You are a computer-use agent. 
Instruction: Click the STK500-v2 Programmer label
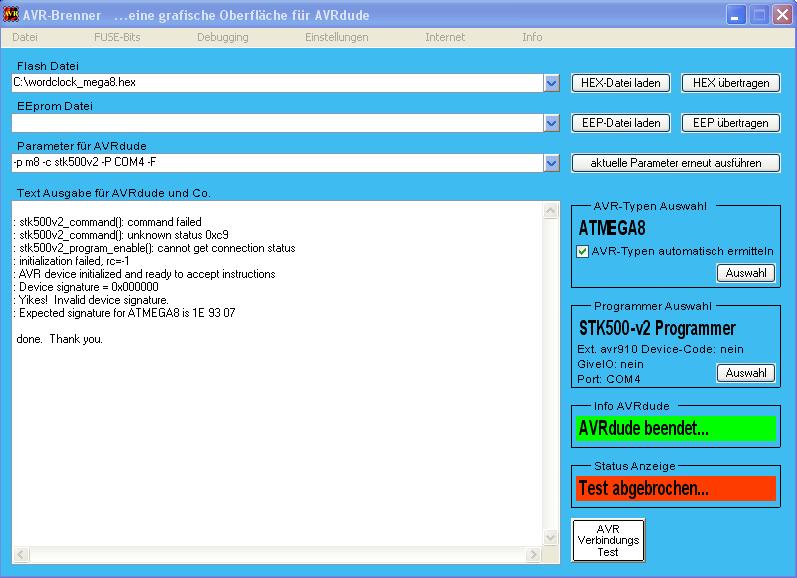tap(657, 328)
